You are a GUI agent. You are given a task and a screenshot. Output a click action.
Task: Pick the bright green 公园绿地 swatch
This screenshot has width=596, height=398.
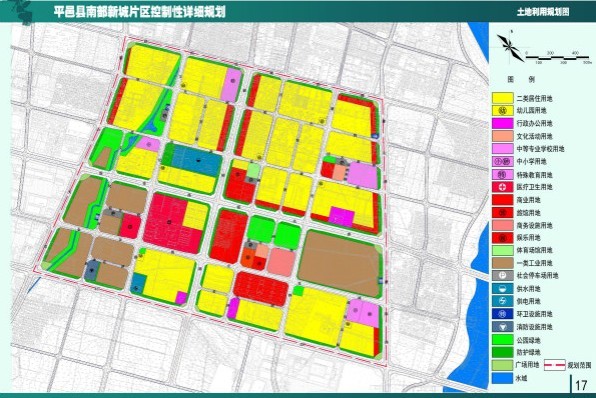pyautogui.click(x=502, y=340)
